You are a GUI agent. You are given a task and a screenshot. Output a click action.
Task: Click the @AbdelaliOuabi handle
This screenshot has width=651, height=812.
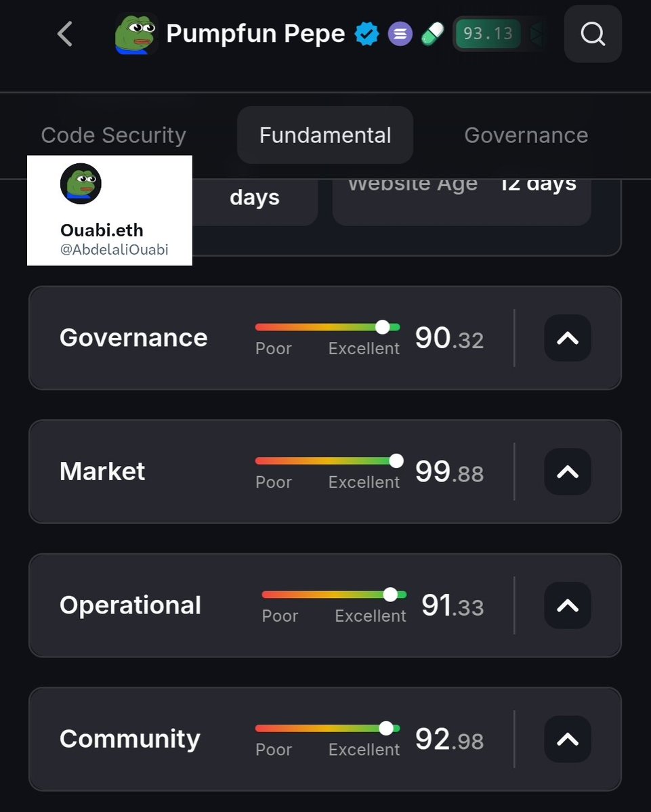pyautogui.click(x=114, y=250)
